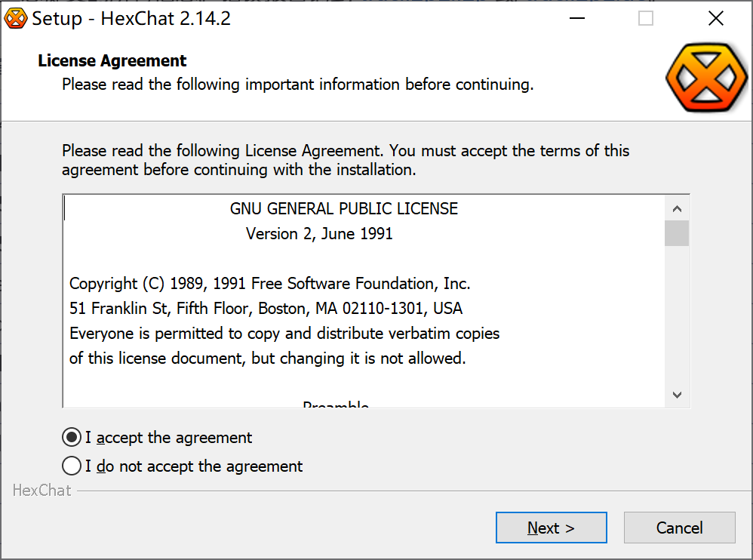Image resolution: width=753 pixels, height=560 pixels.
Task: Select 'I accept the agreement'
Action: click(72, 438)
